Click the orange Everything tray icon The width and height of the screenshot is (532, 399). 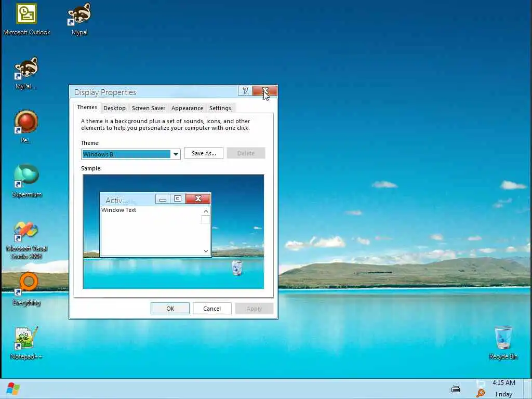(x=481, y=393)
